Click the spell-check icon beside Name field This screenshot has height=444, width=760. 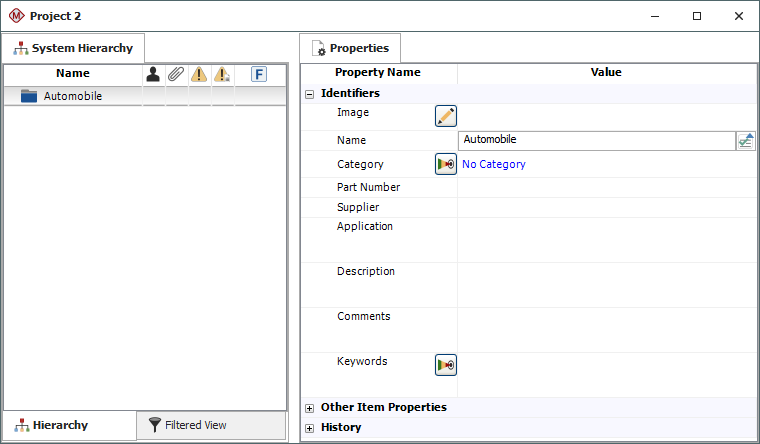pos(745,141)
